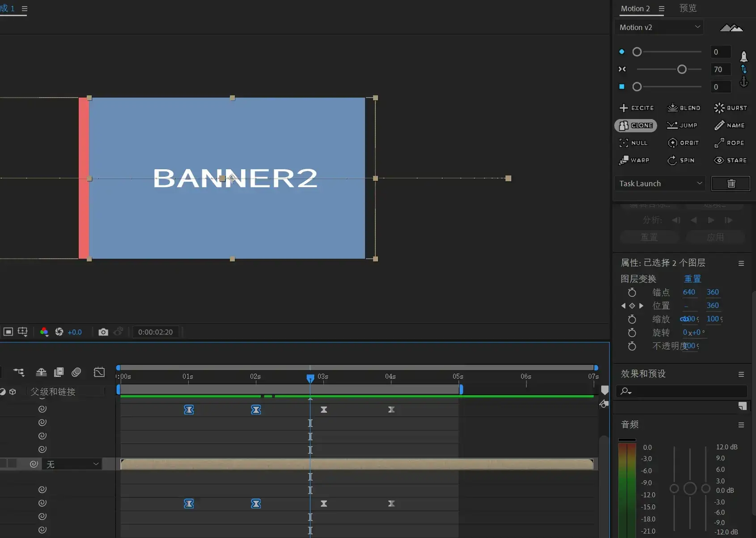Toggle opacity stopwatch 不透明度
Screen dimensions: 756x538
(x=632, y=346)
